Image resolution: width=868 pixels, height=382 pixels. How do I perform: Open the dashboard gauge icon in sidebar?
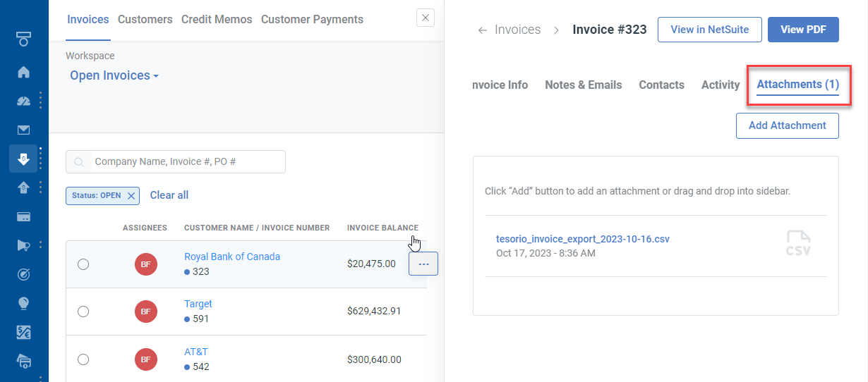click(x=23, y=101)
